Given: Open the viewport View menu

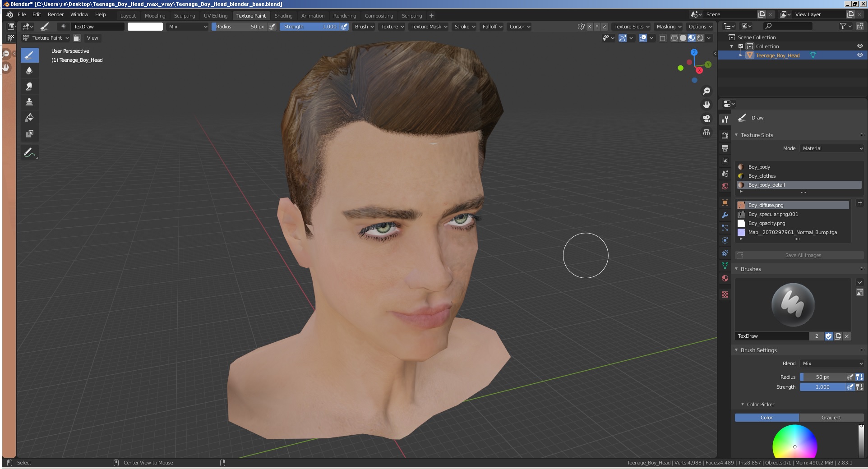Looking at the screenshot, I should coord(92,38).
